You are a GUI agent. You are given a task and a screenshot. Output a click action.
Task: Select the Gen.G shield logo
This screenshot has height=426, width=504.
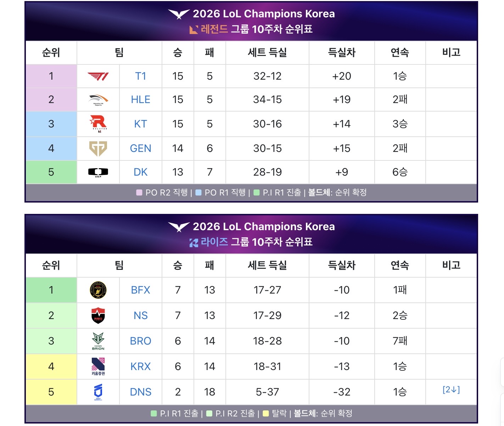(x=98, y=148)
